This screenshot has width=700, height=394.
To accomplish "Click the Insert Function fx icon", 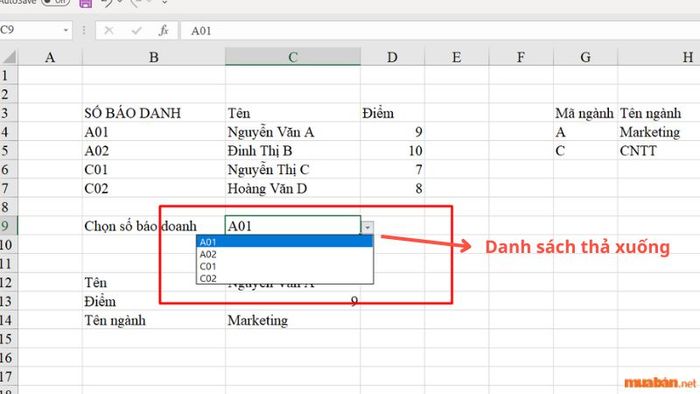I will tap(164, 30).
